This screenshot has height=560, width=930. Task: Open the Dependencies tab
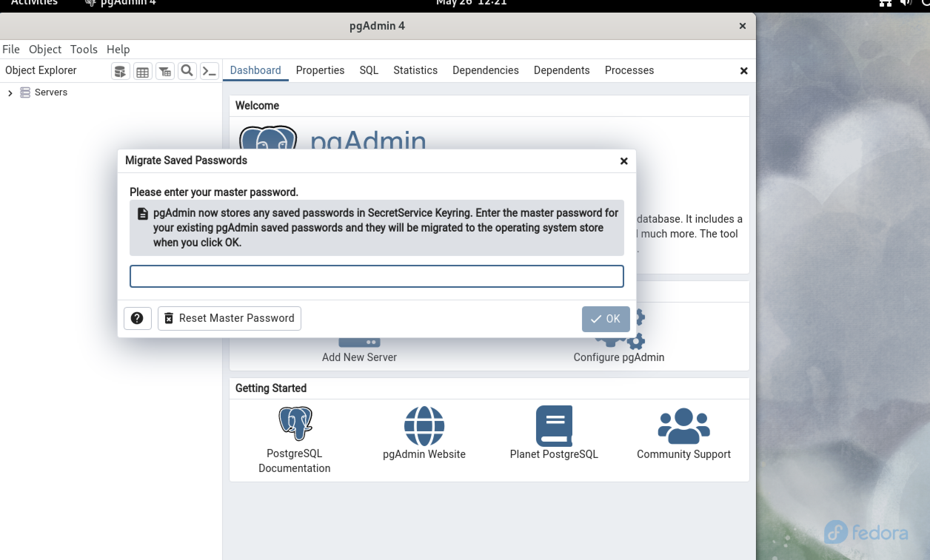pos(485,70)
